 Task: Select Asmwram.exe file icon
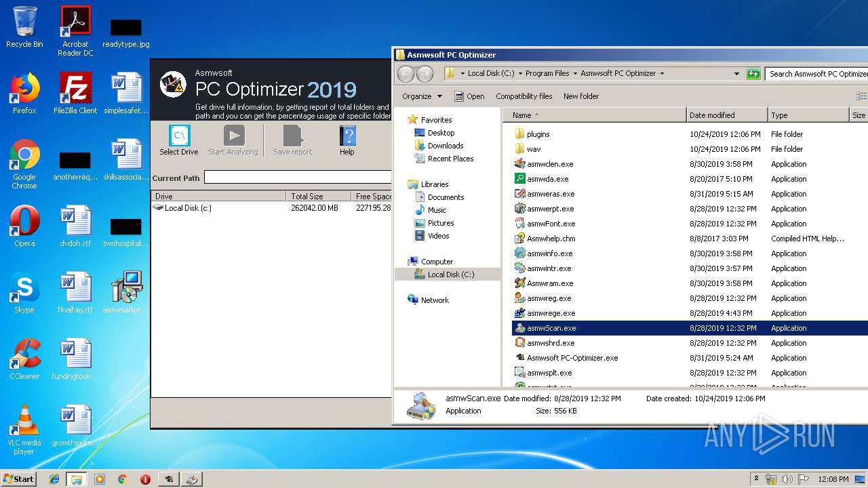tap(520, 283)
